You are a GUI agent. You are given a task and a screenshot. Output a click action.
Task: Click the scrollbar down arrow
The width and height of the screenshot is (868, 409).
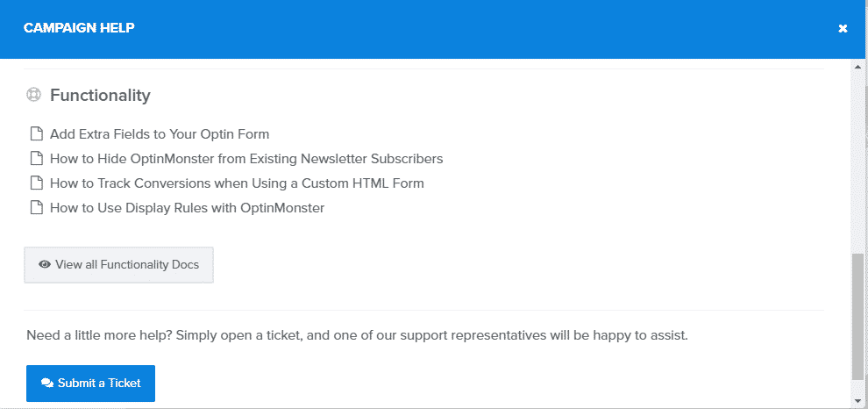(858, 400)
